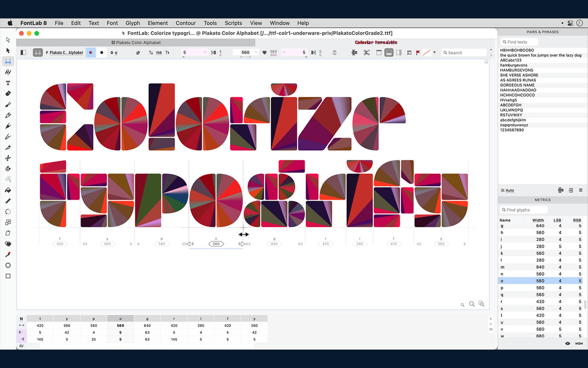This screenshot has width=588, height=368.
Task: Sort by Width column header
Action: click(x=538, y=220)
